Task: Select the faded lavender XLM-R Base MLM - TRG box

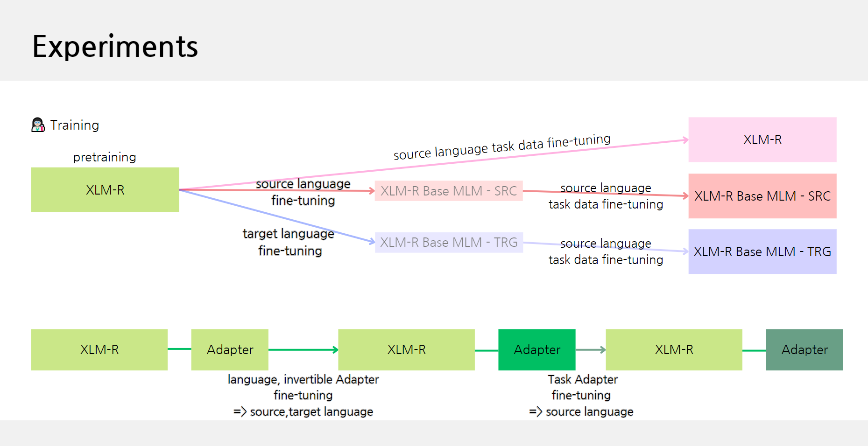Action: (x=449, y=243)
